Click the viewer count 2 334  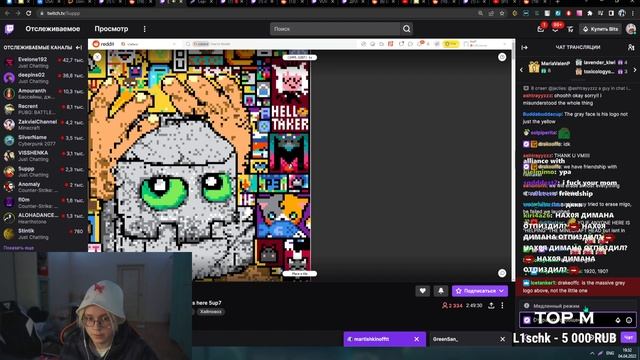point(452,305)
